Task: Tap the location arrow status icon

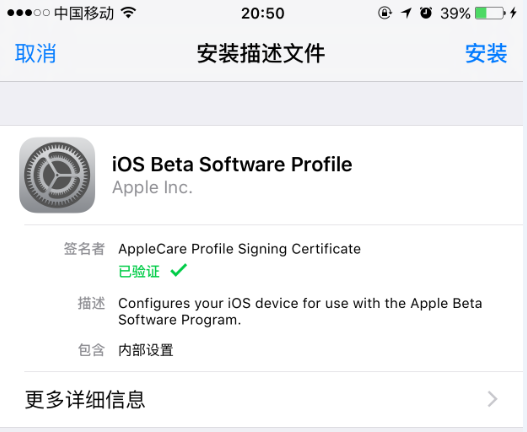Action: (x=406, y=13)
